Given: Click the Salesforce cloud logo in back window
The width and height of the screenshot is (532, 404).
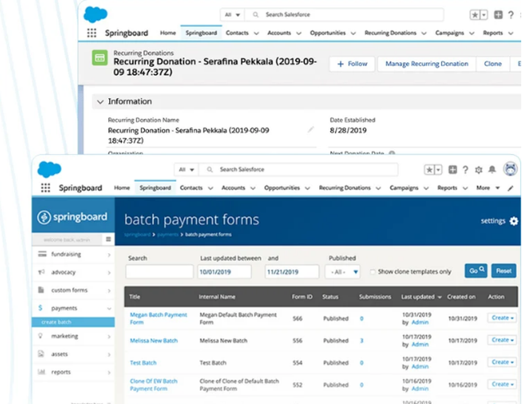Looking at the screenshot, I should point(95,14).
